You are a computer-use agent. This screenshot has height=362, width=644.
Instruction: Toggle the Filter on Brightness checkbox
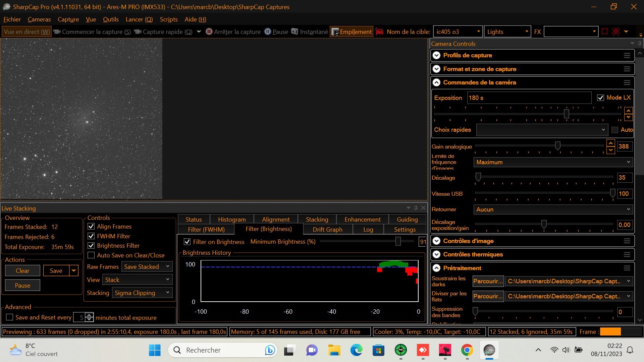(187, 242)
